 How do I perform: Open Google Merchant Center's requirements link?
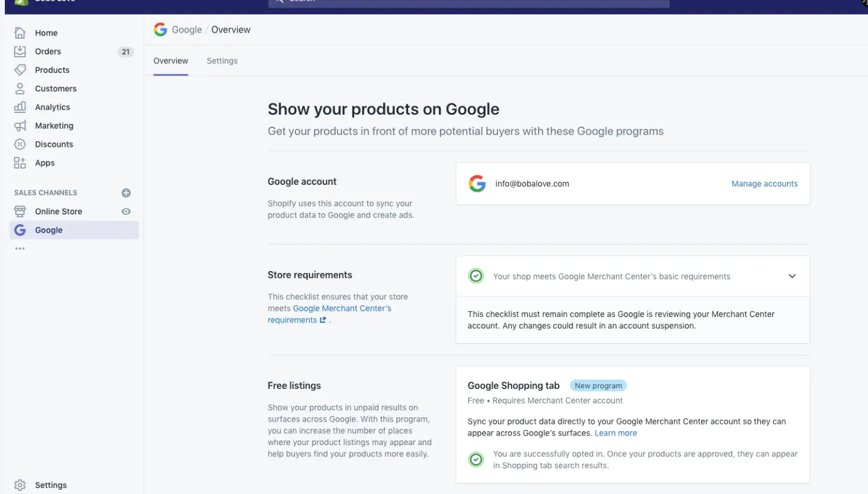[330, 314]
